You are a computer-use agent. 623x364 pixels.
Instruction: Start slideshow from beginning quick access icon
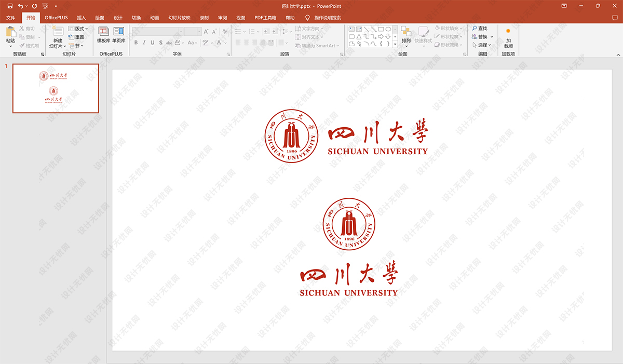tap(46, 6)
